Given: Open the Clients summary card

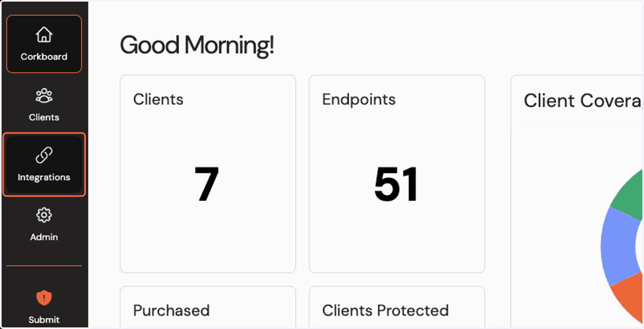Looking at the screenshot, I should [x=208, y=174].
